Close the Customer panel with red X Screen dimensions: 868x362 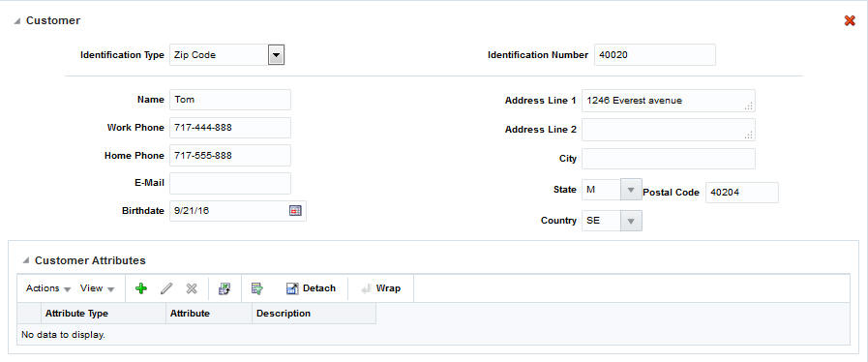coord(850,20)
